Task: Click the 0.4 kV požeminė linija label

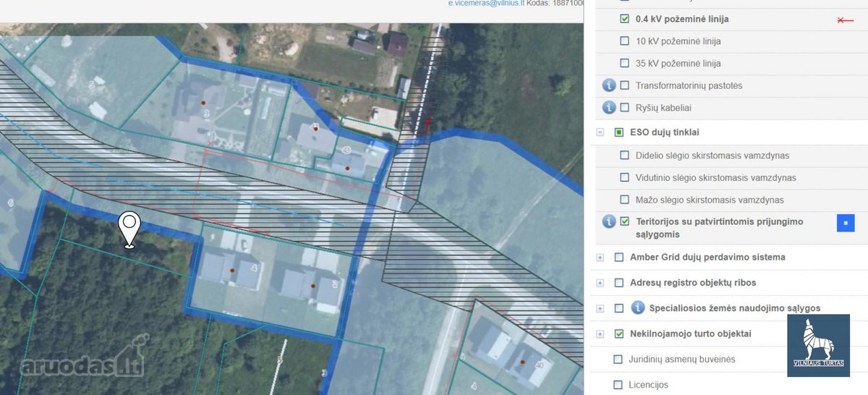Action: click(682, 20)
